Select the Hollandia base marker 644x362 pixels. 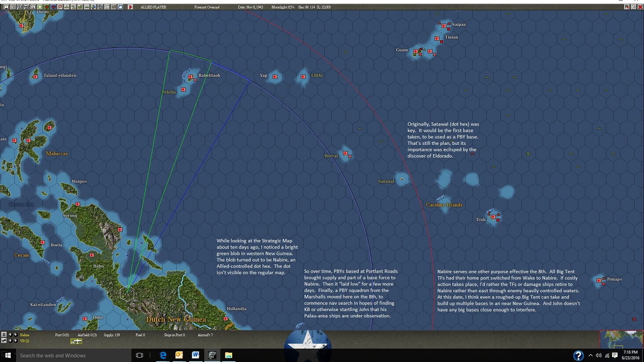226,319
